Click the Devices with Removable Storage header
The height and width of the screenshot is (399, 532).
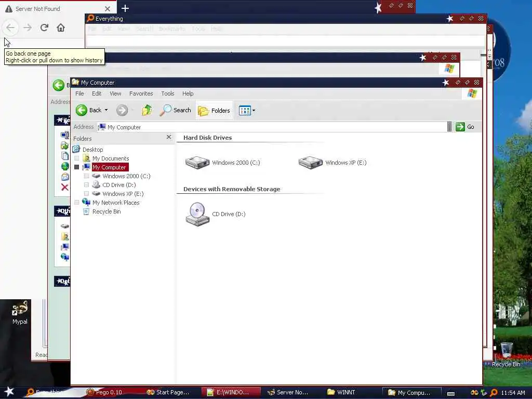coord(232,189)
